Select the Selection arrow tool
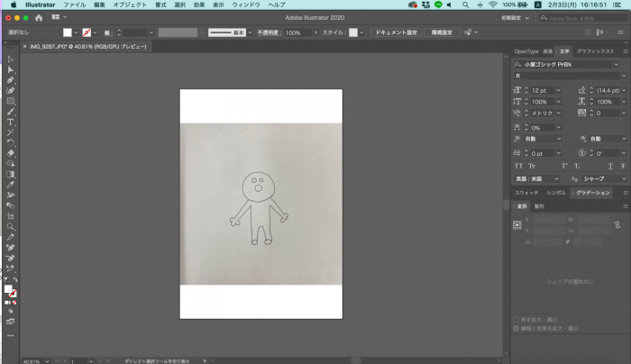Viewport: 631px width, 364px height. (x=10, y=59)
